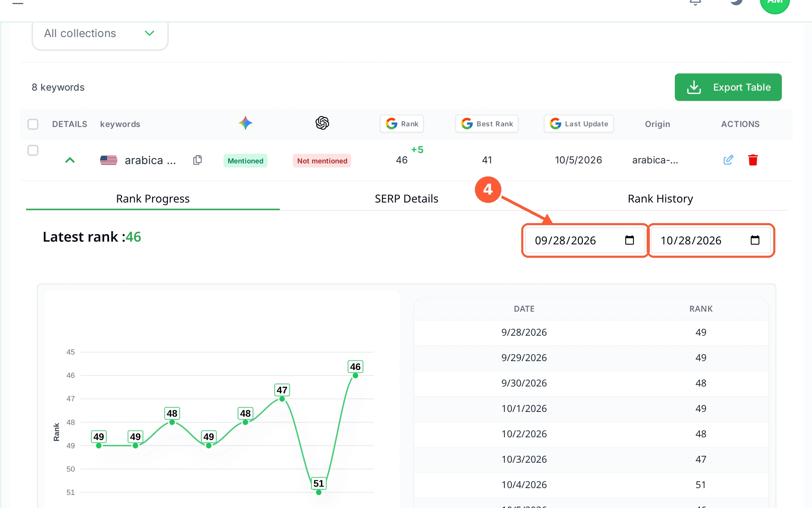Click the RANK header in rank table
Viewport: 812px width, 508px height.
pos(701,309)
